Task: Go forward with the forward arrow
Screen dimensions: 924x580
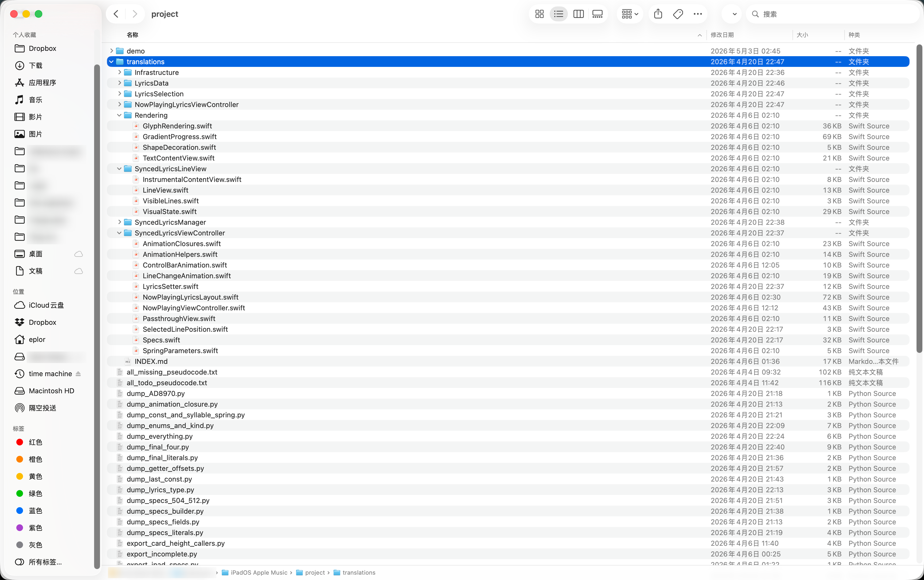Action: 134,14
